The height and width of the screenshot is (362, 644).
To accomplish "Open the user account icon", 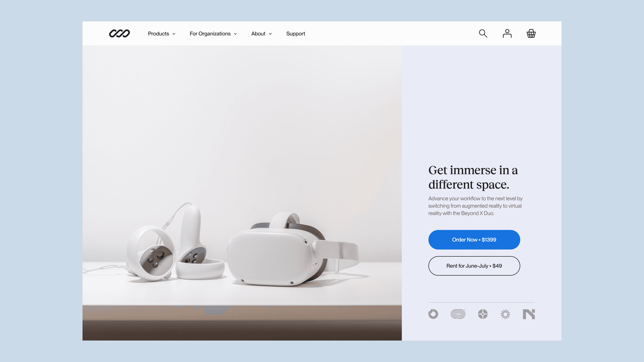I will pos(507,34).
